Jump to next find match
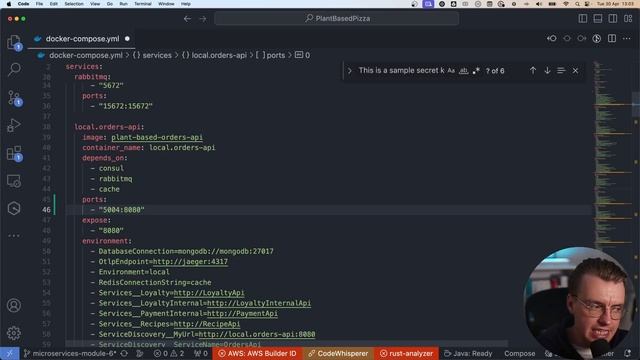Image resolution: width=640 pixels, height=360 pixels. coord(547,71)
